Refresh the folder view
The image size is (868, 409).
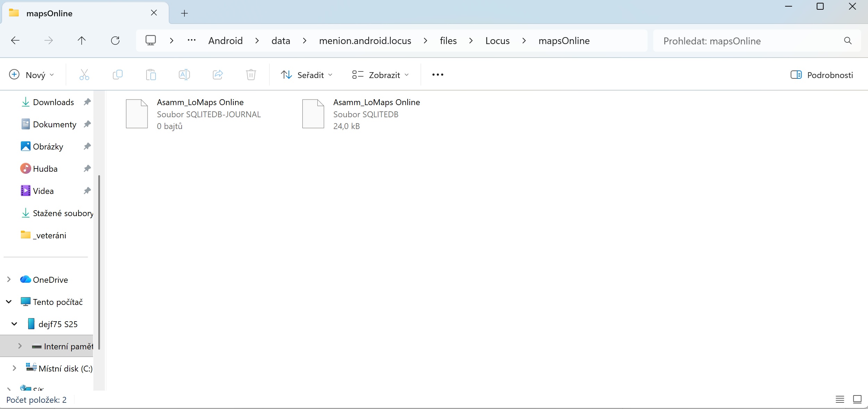tap(115, 41)
